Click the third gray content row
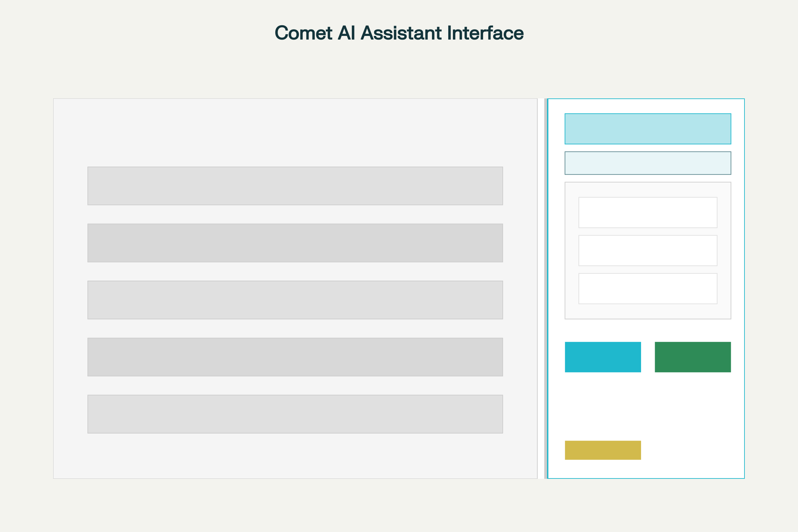The width and height of the screenshot is (798, 532). (x=295, y=300)
